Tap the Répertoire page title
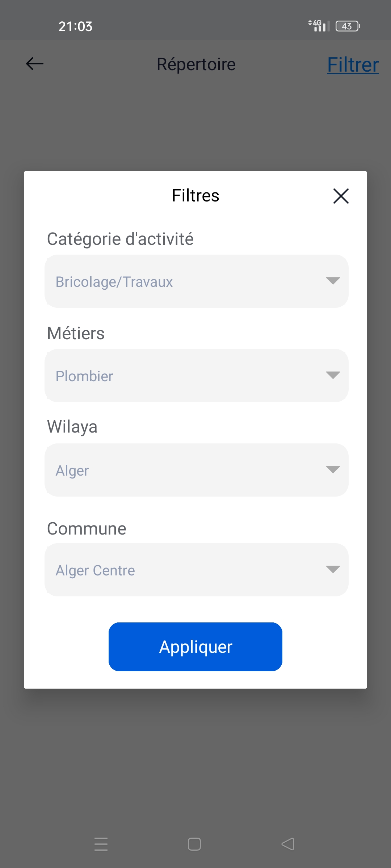The width and height of the screenshot is (391, 868). tap(196, 64)
